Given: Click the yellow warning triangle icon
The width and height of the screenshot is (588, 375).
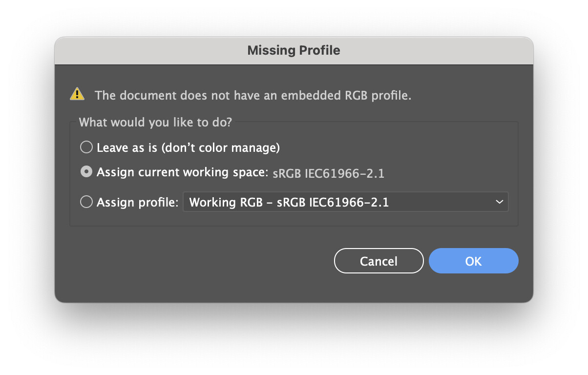Looking at the screenshot, I should coord(77,94).
